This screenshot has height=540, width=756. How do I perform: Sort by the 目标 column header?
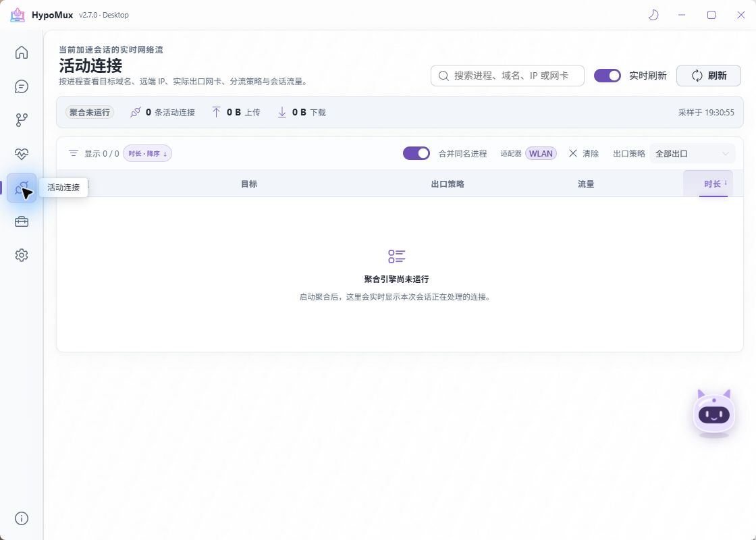(249, 184)
